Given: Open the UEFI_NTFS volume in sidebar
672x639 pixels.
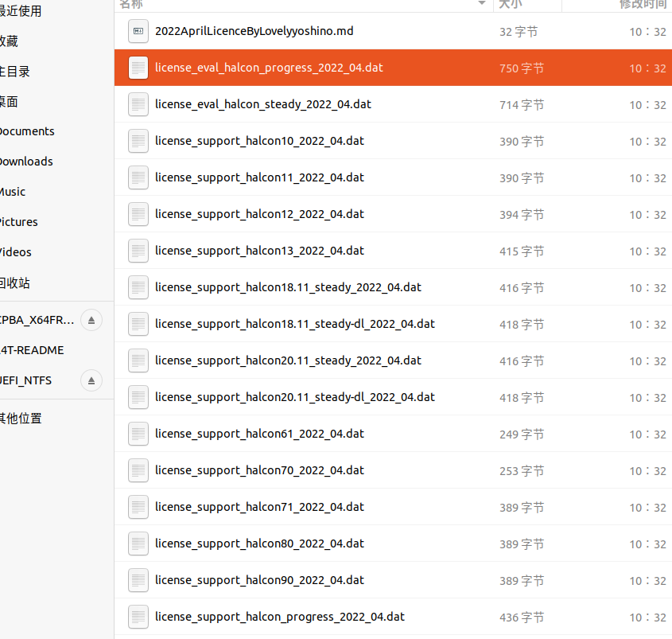Looking at the screenshot, I should tap(25, 380).
